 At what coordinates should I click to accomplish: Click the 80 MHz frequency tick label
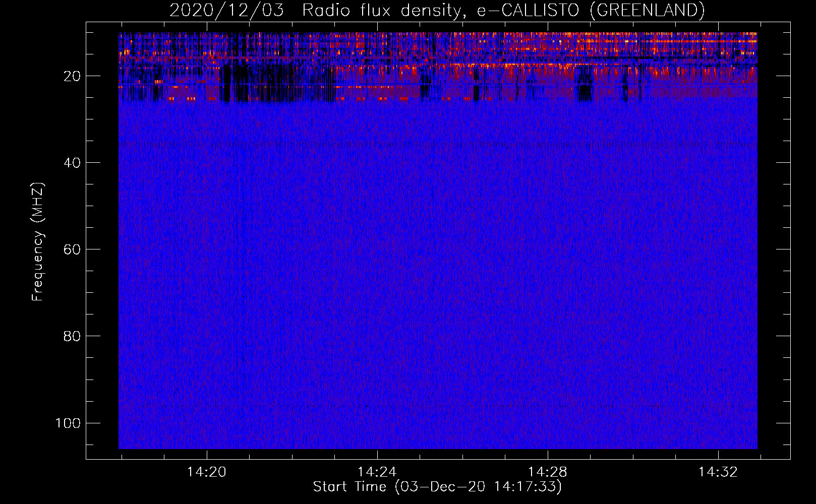click(72, 336)
